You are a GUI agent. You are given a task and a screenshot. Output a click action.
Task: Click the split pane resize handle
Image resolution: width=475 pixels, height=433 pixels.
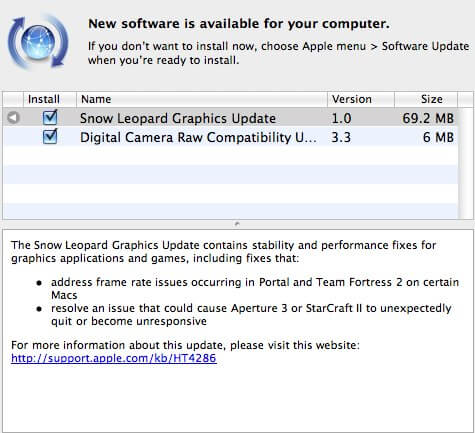237,224
